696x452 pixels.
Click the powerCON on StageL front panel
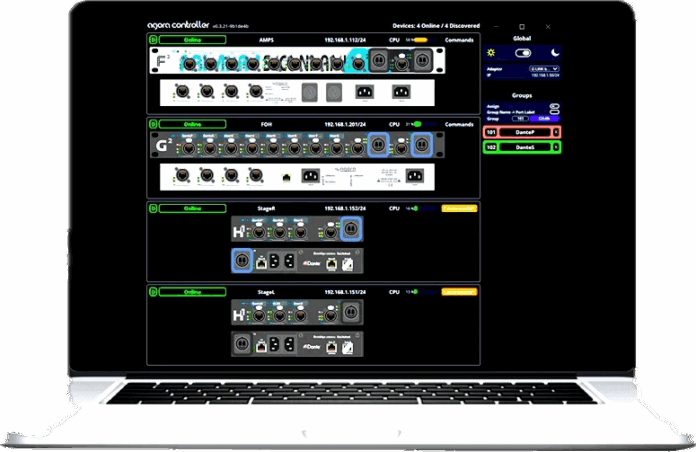[x=351, y=312]
